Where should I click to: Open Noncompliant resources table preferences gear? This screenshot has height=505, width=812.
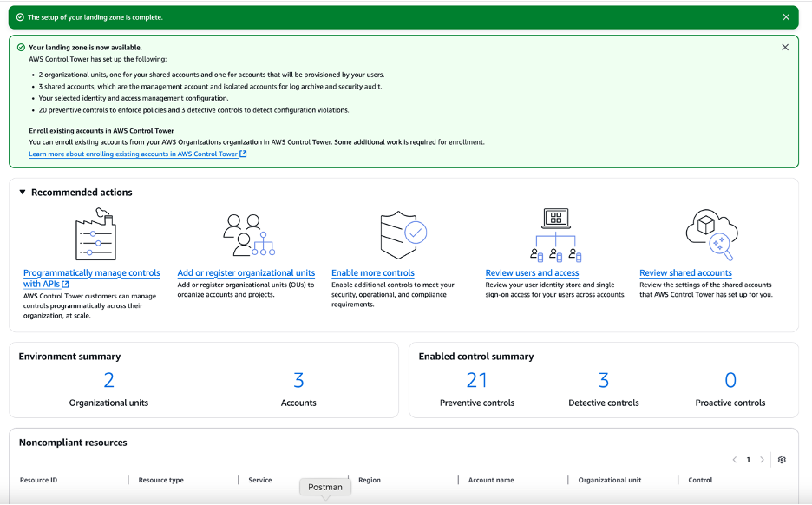782,459
